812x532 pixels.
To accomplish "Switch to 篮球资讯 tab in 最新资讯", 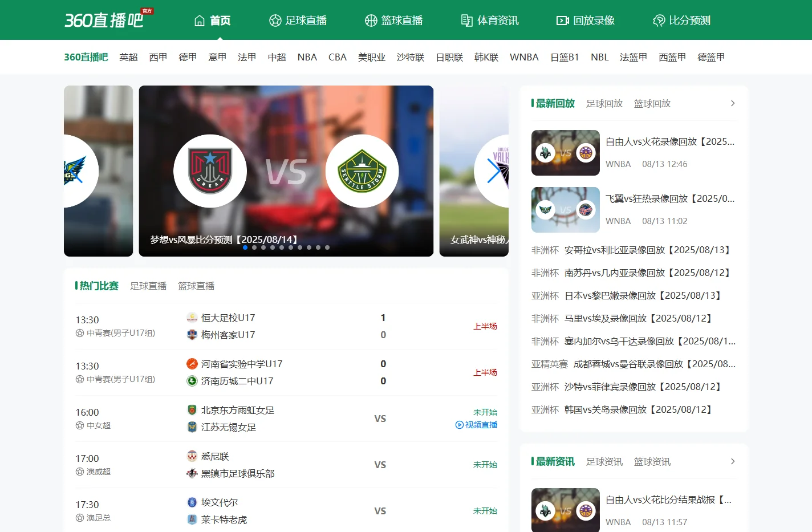I will click(652, 461).
